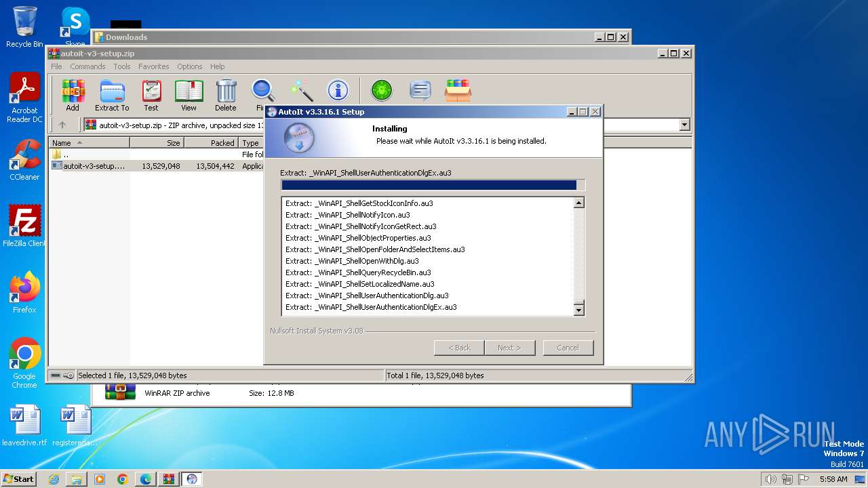
Task: Open Firefox desktop icon
Action: click(x=24, y=293)
